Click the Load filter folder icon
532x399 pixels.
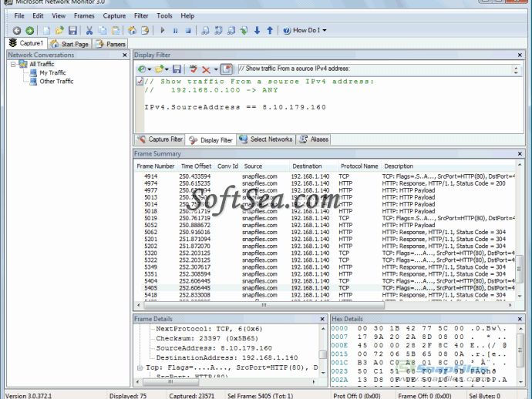[159, 69]
